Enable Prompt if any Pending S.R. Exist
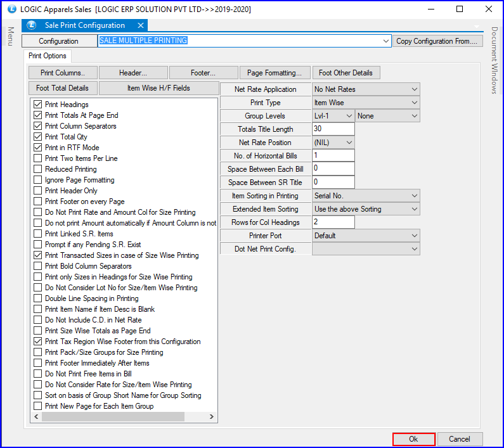Screen dimensions: 504x448 pyautogui.click(x=38, y=244)
